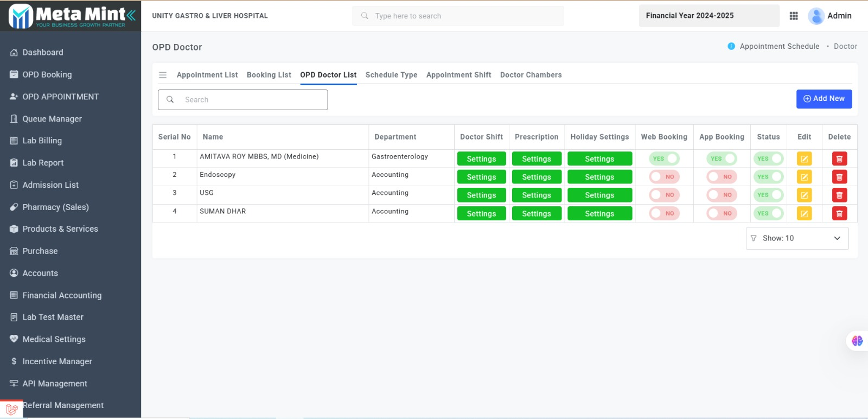Expand the Show: 10 rows dropdown
The height and width of the screenshot is (419, 868).
click(x=797, y=238)
